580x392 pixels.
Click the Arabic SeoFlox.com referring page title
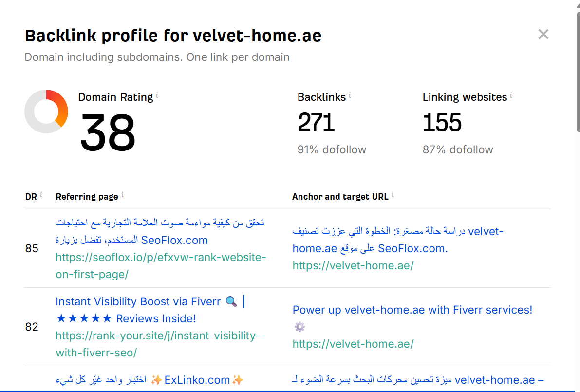click(x=160, y=231)
